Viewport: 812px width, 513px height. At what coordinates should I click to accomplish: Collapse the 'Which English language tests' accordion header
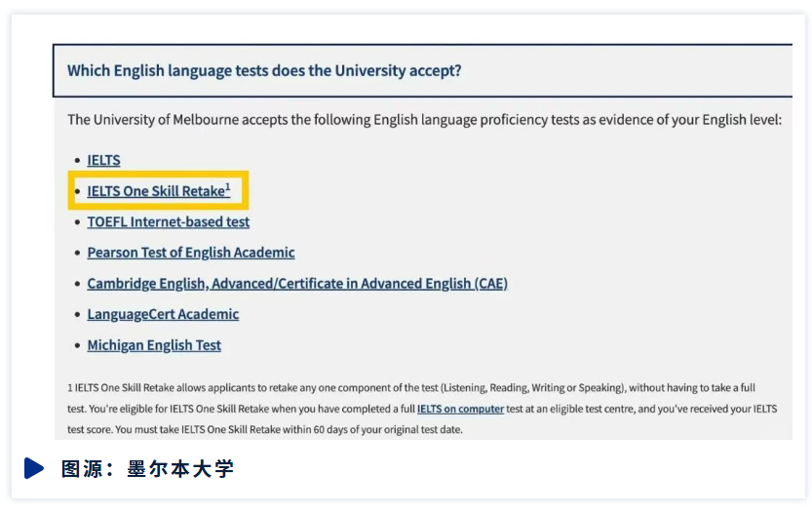click(264, 70)
